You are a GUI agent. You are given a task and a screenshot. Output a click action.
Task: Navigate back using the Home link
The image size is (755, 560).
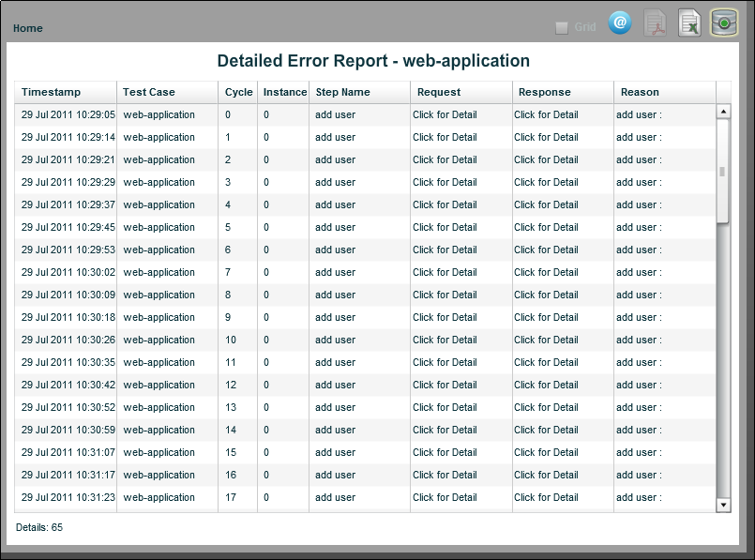point(27,28)
